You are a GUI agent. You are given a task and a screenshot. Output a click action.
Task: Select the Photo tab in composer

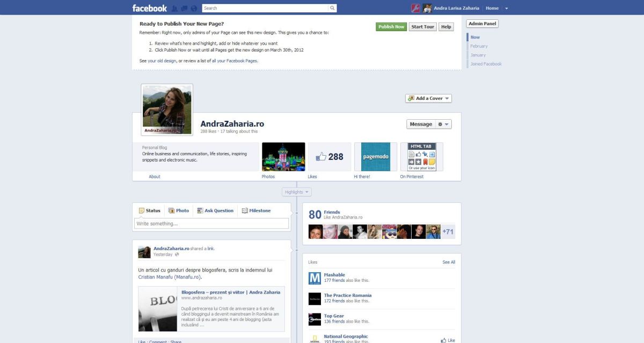point(179,210)
